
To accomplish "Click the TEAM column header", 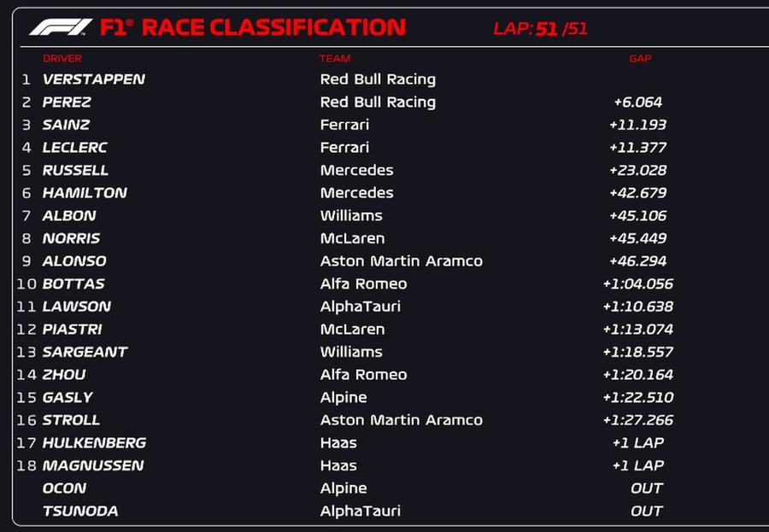I will point(335,58).
